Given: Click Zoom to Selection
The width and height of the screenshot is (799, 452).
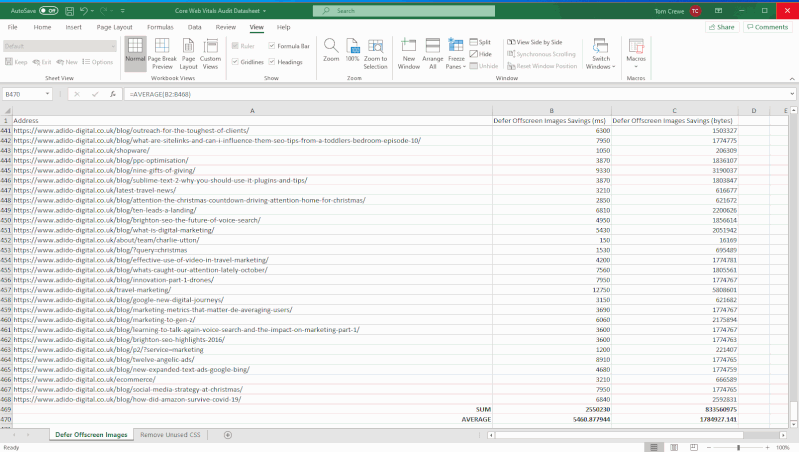Looking at the screenshot, I should [x=375, y=52].
